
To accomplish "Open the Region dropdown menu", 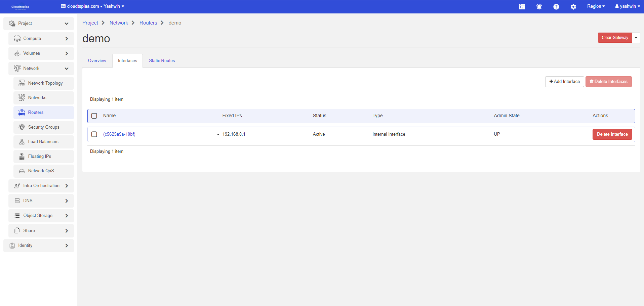I will pos(596,6).
